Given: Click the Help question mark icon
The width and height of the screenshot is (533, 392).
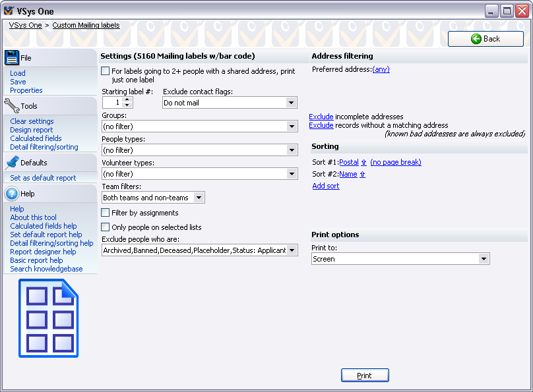Looking at the screenshot, I should 12,194.
